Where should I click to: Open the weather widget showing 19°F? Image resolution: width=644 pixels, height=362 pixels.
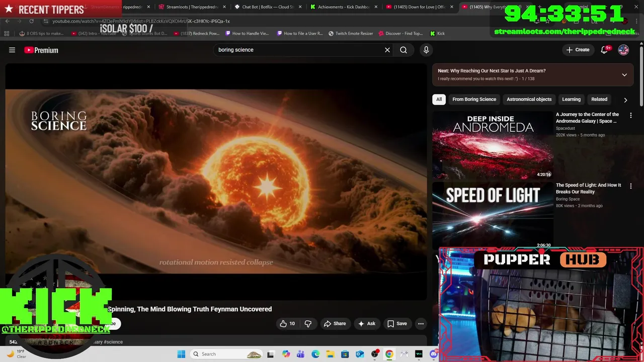(x=15, y=354)
